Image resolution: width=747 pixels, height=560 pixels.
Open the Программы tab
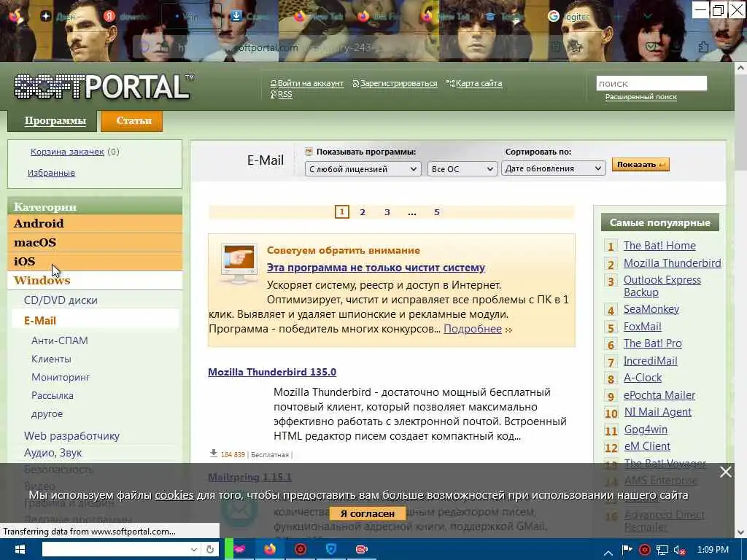[53, 121]
